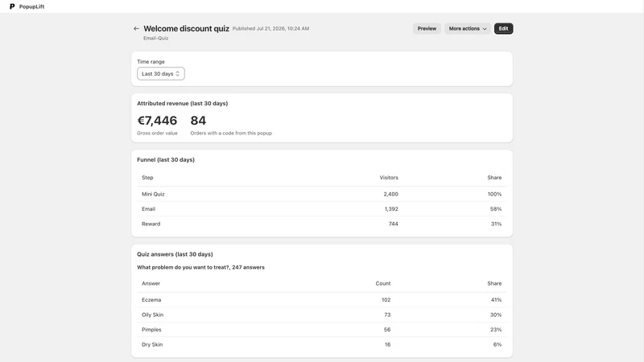Click the 2,400 visitors value
This screenshot has width=644, height=362.
[391, 194]
